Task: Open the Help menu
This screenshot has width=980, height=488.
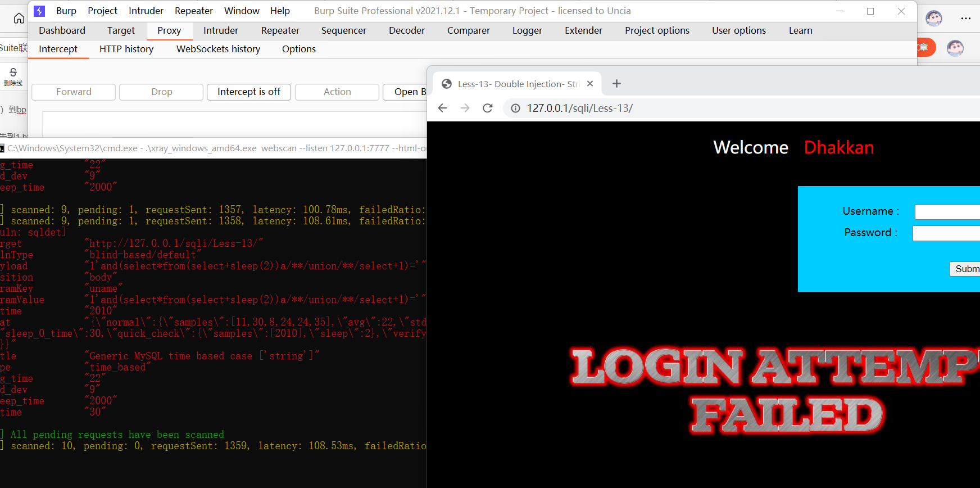Action: (x=280, y=11)
